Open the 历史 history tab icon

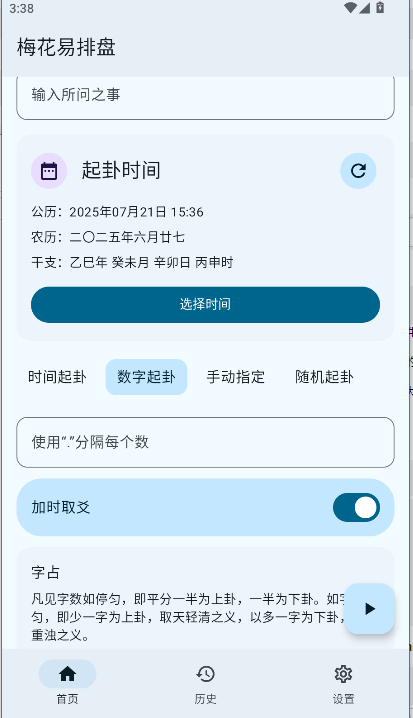point(206,674)
